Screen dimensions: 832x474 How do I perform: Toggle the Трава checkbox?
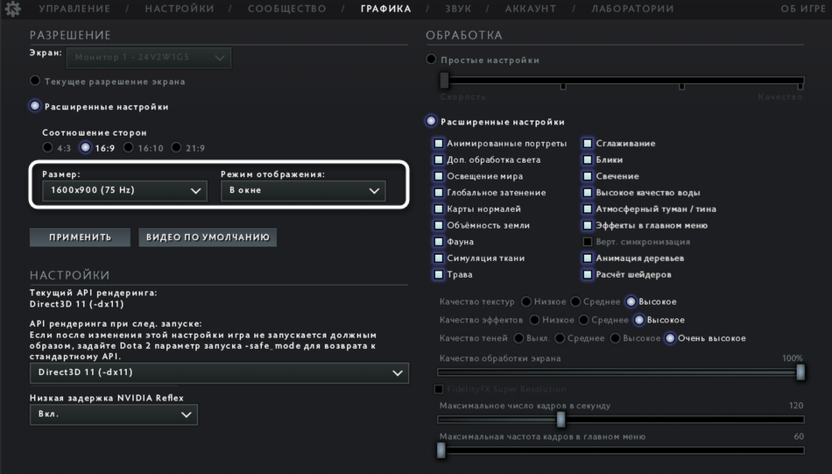click(x=438, y=275)
